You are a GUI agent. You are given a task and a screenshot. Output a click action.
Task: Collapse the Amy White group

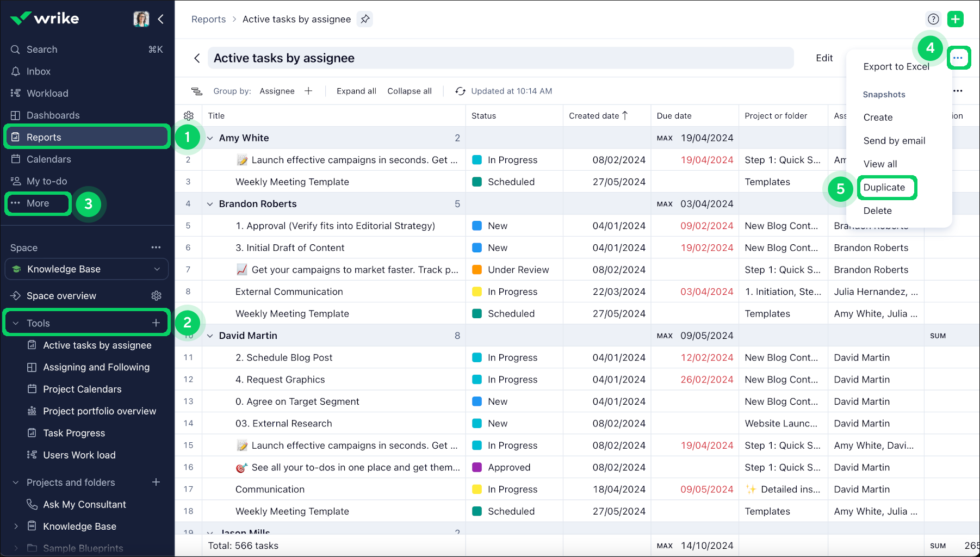(210, 138)
